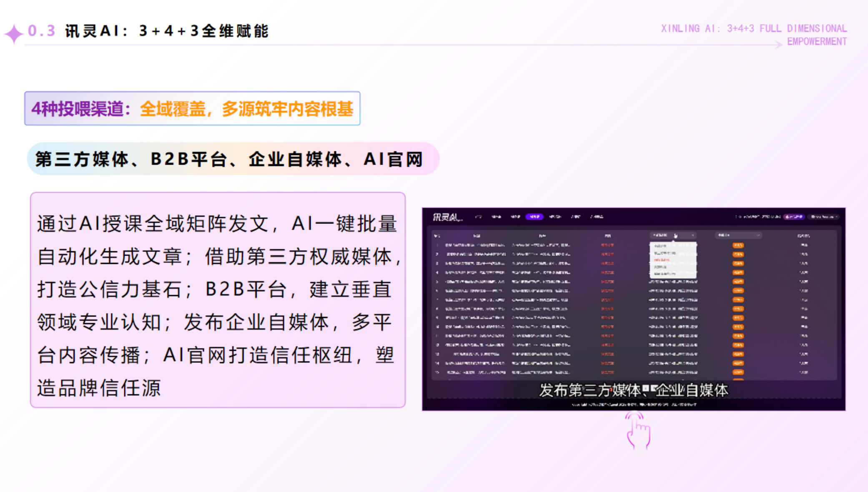Click the subtitle 发布第三方媒体、企业自媒体
The image size is (868, 492).
point(634,390)
